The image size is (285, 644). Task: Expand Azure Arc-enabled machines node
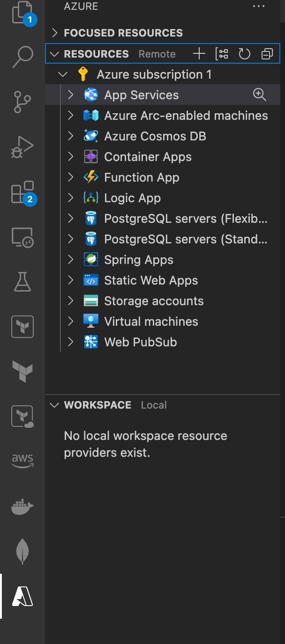[71, 116]
